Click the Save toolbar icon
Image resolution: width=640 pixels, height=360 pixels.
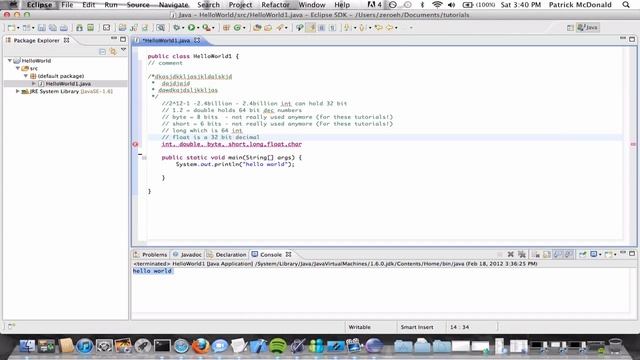(x=42, y=28)
